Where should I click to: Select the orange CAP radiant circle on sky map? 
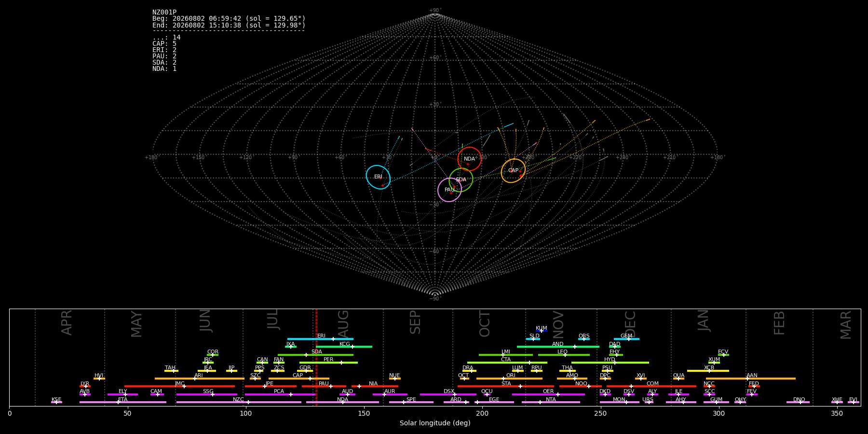click(x=513, y=171)
